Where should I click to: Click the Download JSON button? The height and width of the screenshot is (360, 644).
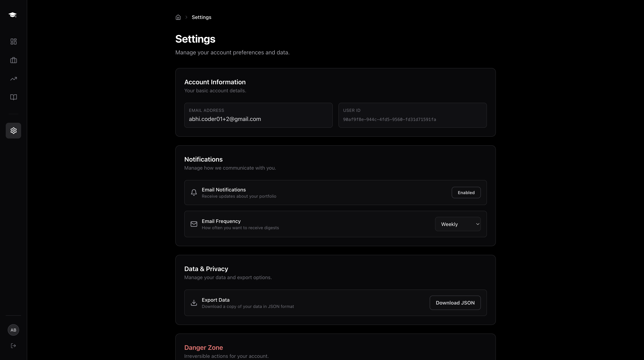(x=455, y=303)
